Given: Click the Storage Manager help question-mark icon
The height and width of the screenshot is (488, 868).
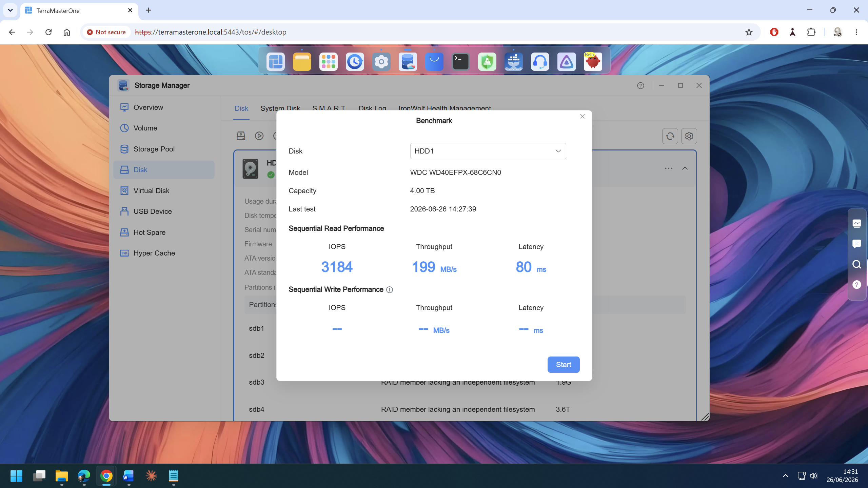Looking at the screenshot, I should 640,86.
